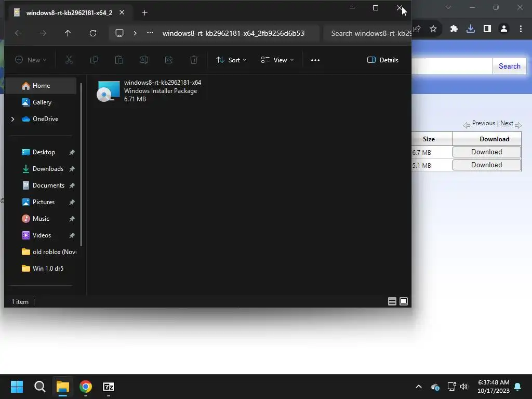Screen dimensions: 532x399
Task: Unpin Desktop using its pin icon
Action: click(x=72, y=152)
